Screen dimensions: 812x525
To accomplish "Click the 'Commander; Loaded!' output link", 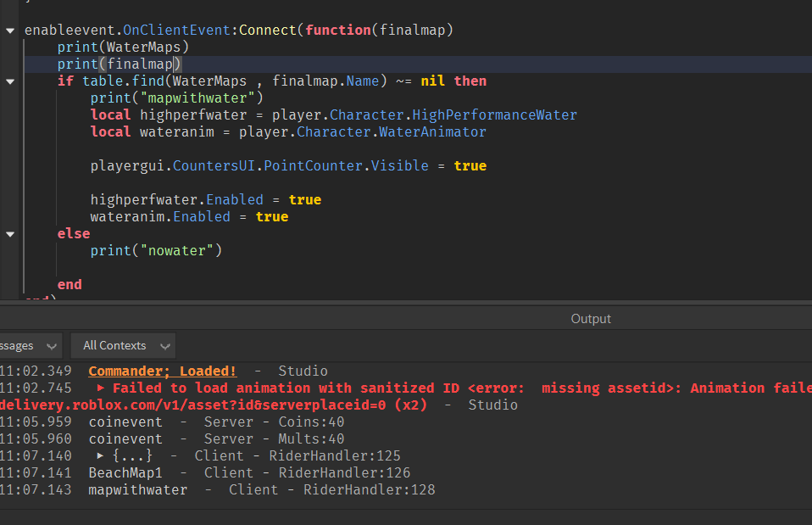I will click(162, 371).
